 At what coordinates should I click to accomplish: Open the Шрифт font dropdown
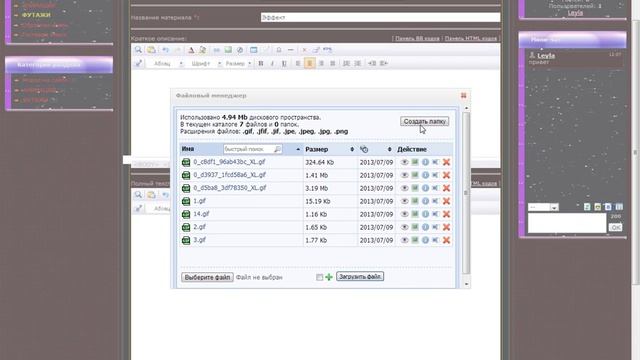(206, 63)
